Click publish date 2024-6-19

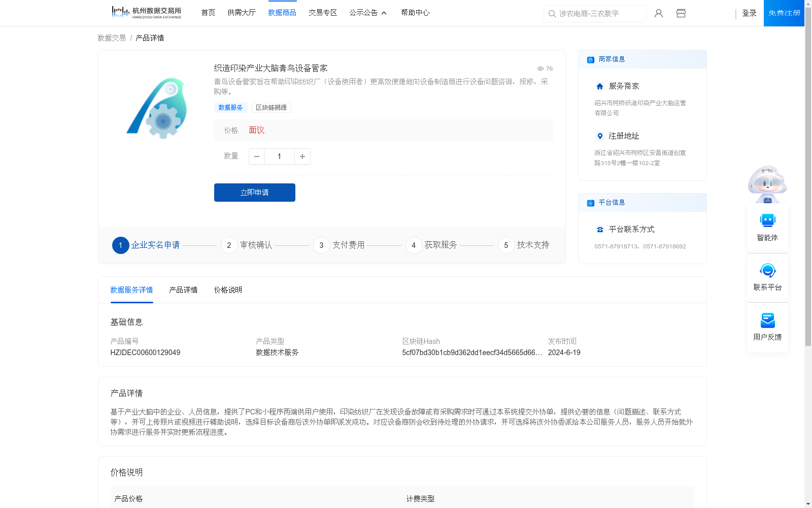pos(564,353)
